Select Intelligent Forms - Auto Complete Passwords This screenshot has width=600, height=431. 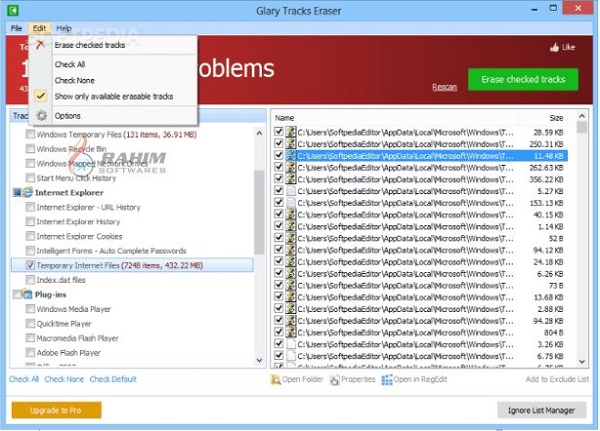(x=111, y=251)
